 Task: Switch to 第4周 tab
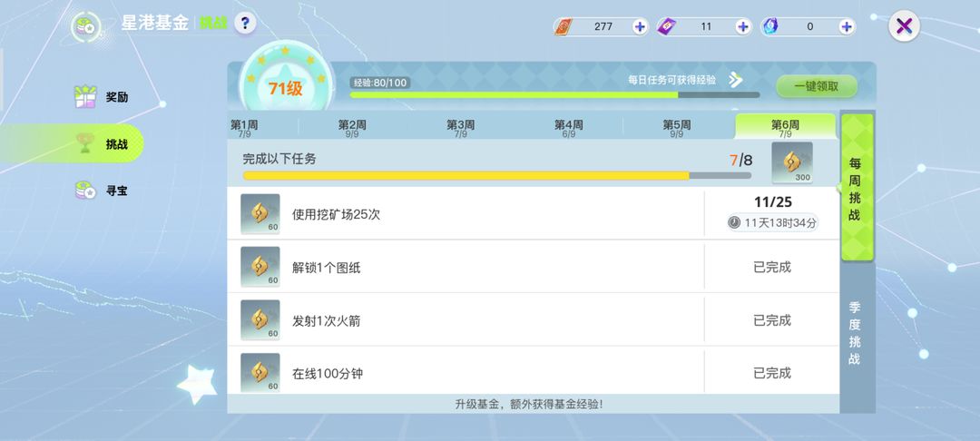(x=569, y=127)
